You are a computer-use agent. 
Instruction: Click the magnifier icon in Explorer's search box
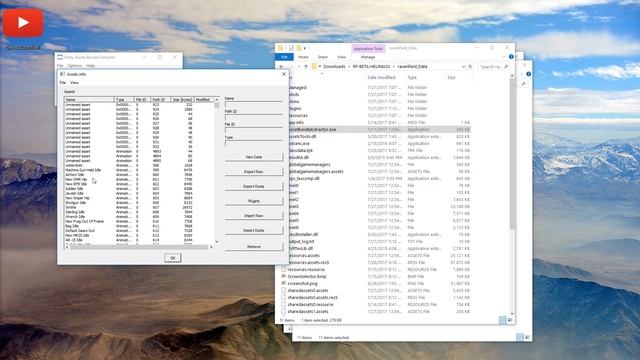506,67
